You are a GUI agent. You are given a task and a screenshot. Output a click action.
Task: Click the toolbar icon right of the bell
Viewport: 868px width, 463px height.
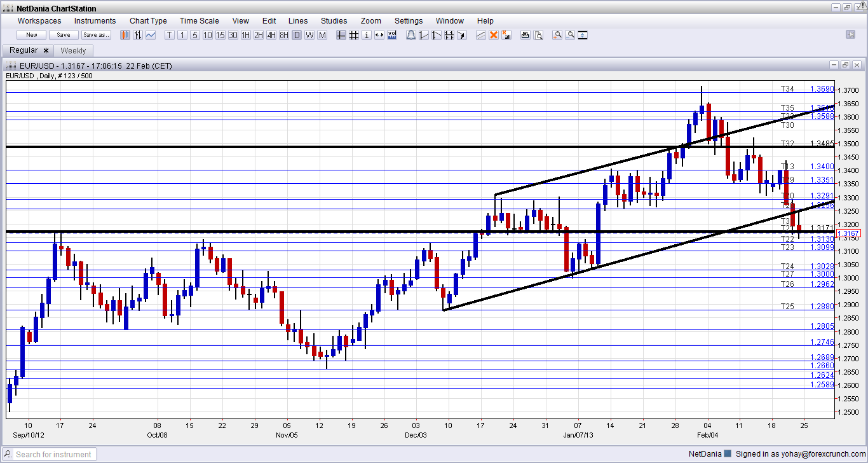423,35
